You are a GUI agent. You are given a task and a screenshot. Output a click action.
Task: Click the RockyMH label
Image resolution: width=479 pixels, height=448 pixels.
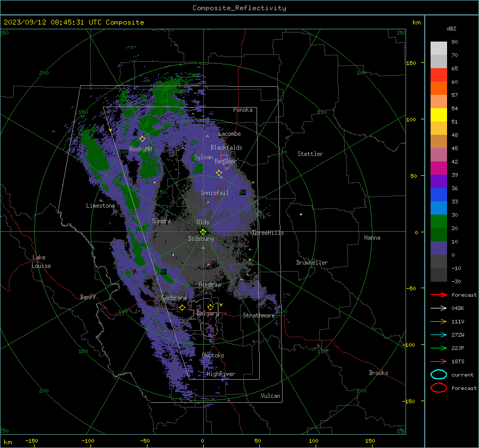(x=141, y=149)
